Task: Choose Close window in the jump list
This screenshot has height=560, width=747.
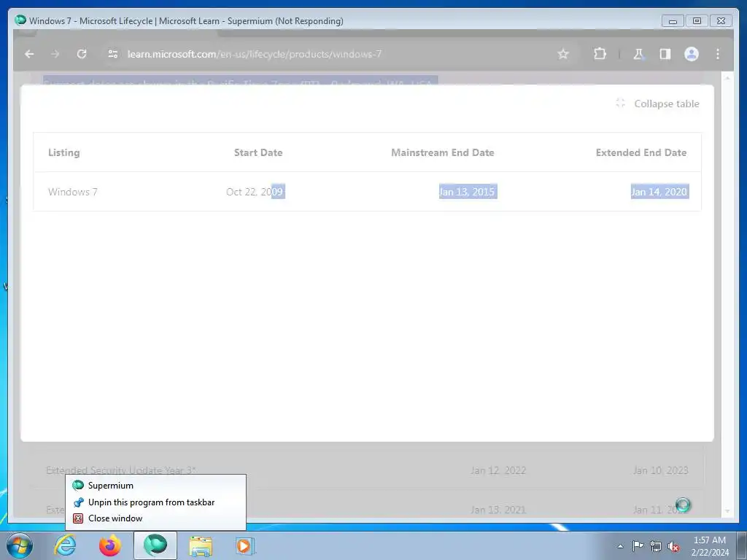Action: click(x=155, y=518)
